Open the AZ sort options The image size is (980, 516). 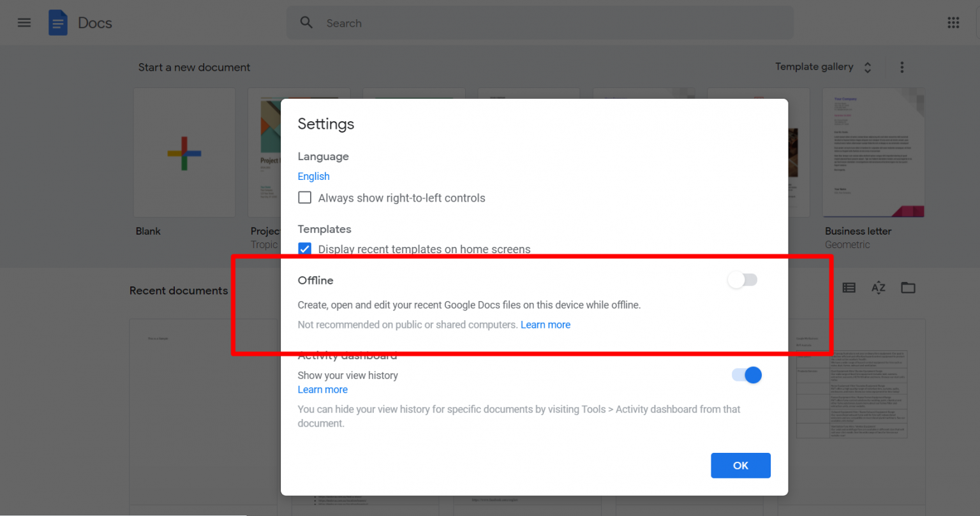[x=878, y=288]
